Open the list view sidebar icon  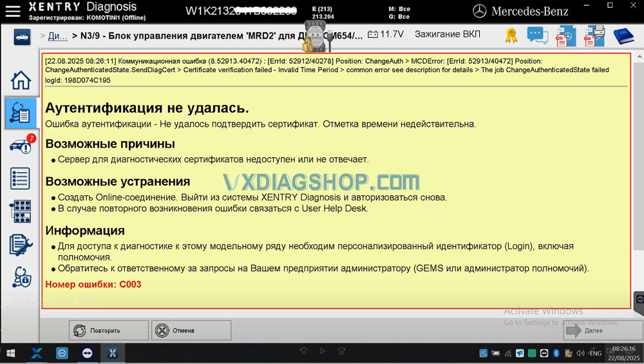[x=21, y=178]
